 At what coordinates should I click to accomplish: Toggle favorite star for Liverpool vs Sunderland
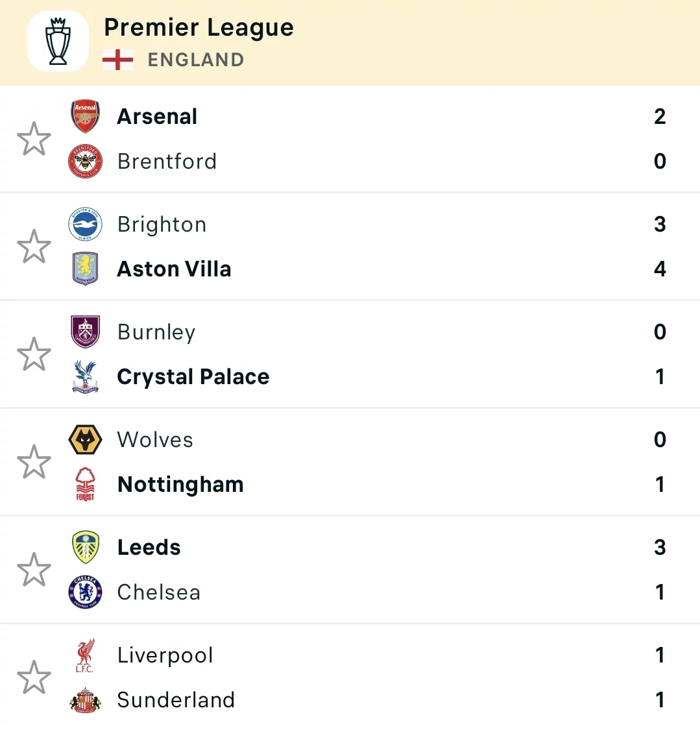(34, 677)
